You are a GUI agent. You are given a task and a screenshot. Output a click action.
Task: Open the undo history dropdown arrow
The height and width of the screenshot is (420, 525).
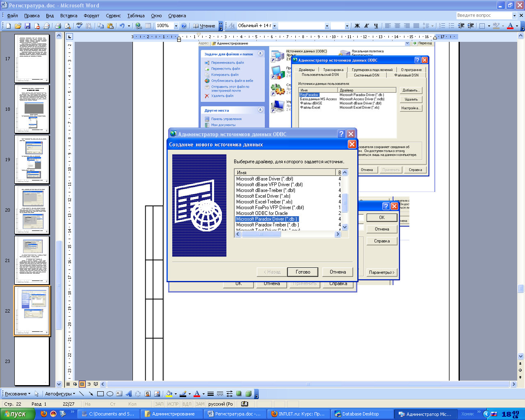coord(129,26)
